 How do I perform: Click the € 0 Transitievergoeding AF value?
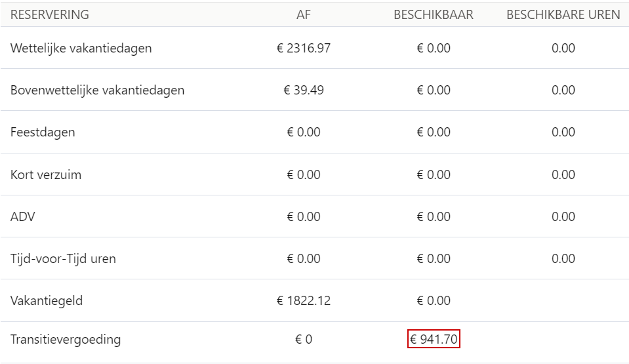click(x=304, y=339)
